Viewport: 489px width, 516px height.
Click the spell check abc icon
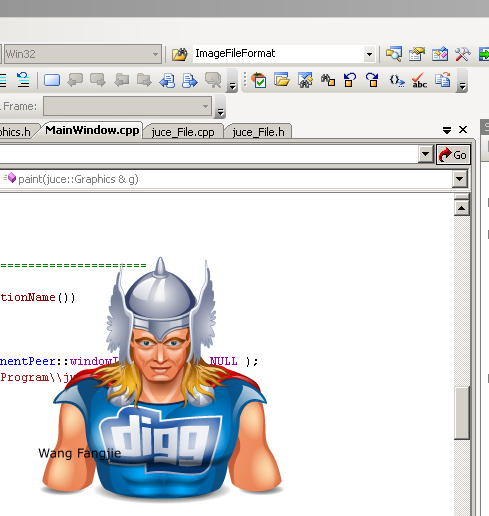point(419,80)
